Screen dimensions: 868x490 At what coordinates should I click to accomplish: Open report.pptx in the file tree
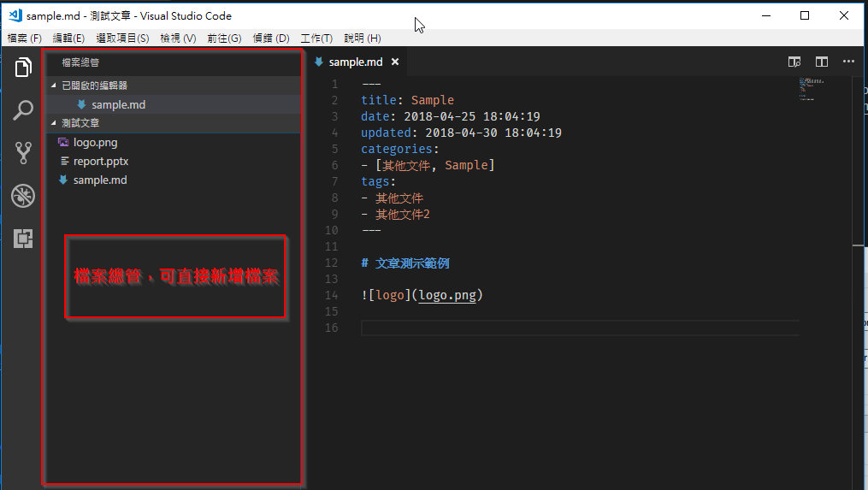point(100,161)
